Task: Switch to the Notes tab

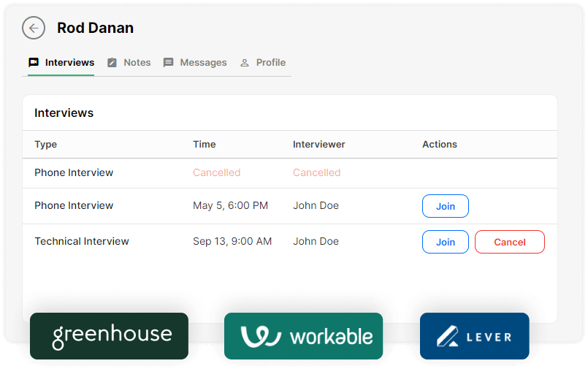Action: pyautogui.click(x=129, y=63)
